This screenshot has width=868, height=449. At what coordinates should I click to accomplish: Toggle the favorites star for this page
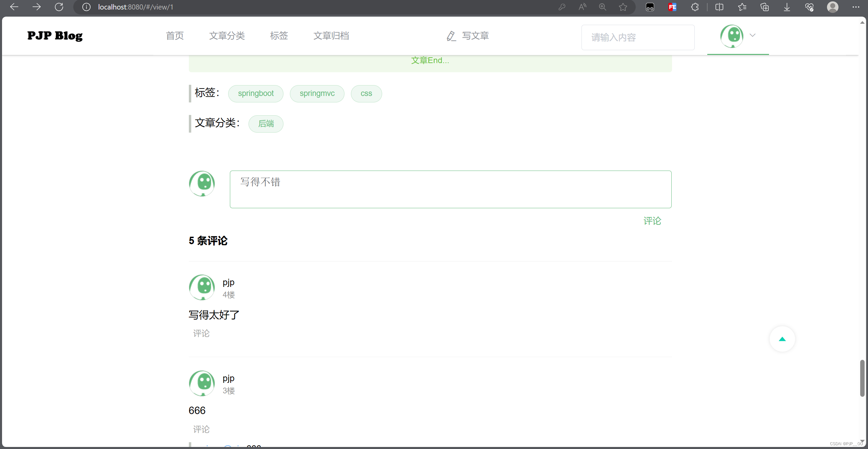pyautogui.click(x=623, y=7)
